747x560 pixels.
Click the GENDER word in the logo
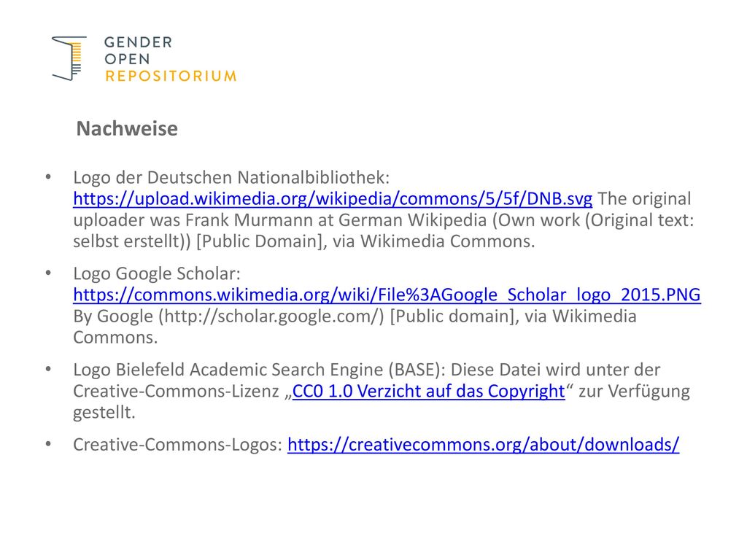click(138, 42)
